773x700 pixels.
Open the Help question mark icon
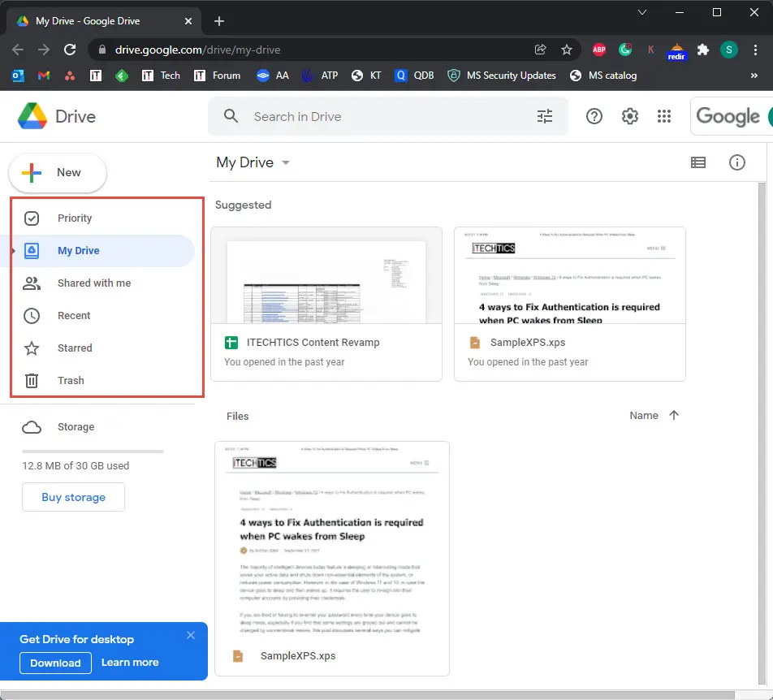click(x=594, y=117)
